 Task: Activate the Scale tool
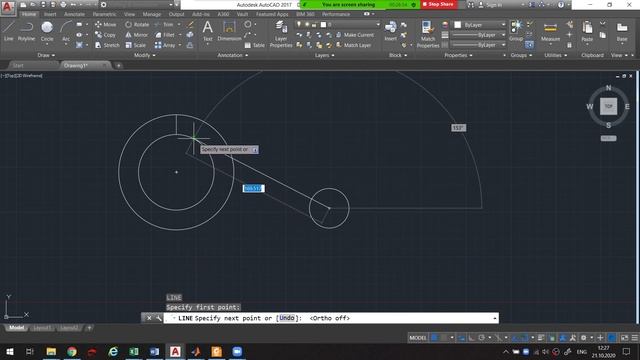click(136, 45)
